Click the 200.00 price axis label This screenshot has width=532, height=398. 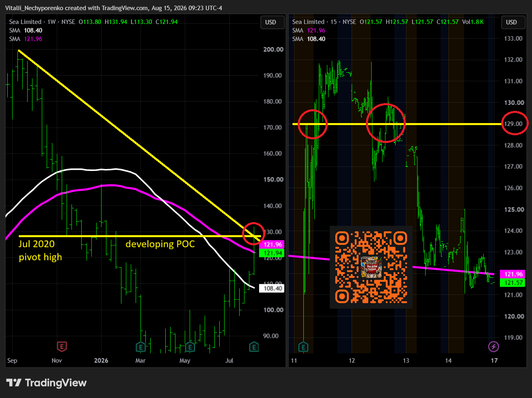[273, 50]
